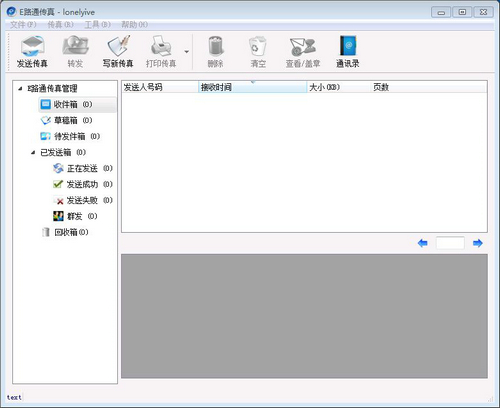This screenshot has width=500, height=408.
Task: Click the 收件箱 inbox icon
Action: point(46,104)
